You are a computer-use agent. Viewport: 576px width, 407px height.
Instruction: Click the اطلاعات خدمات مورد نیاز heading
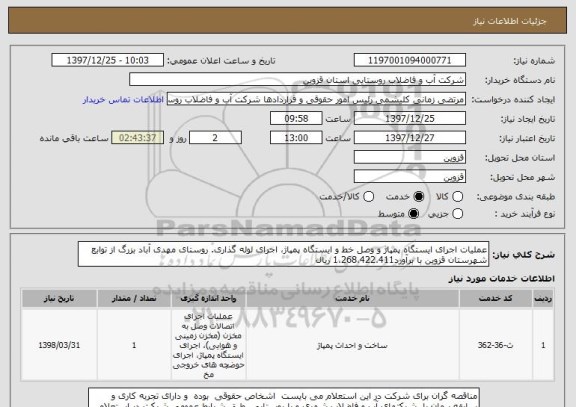click(x=501, y=279)
